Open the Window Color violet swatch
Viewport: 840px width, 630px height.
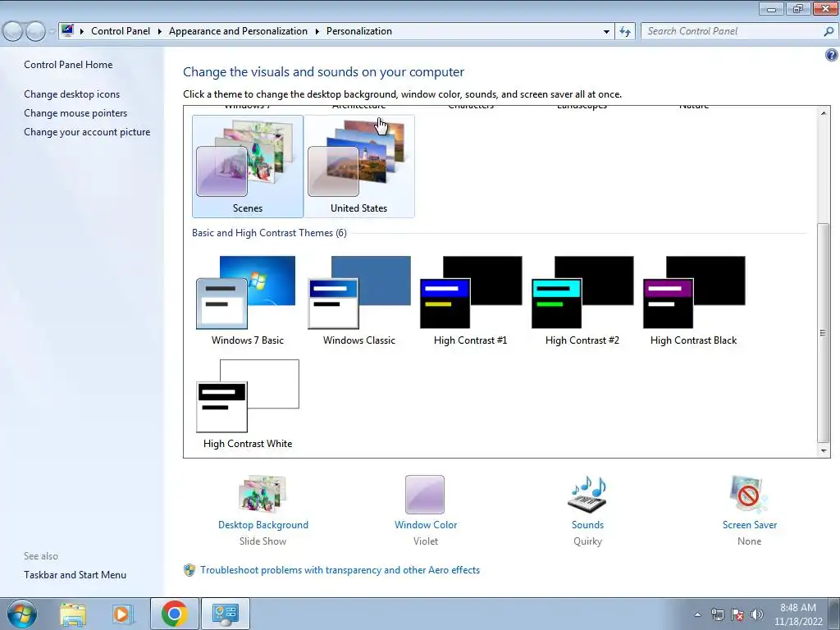425,495
